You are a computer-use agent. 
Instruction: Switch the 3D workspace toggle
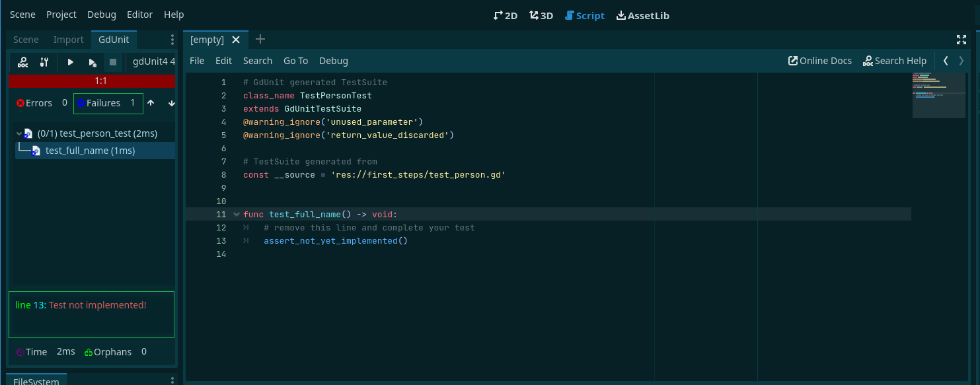541,15
